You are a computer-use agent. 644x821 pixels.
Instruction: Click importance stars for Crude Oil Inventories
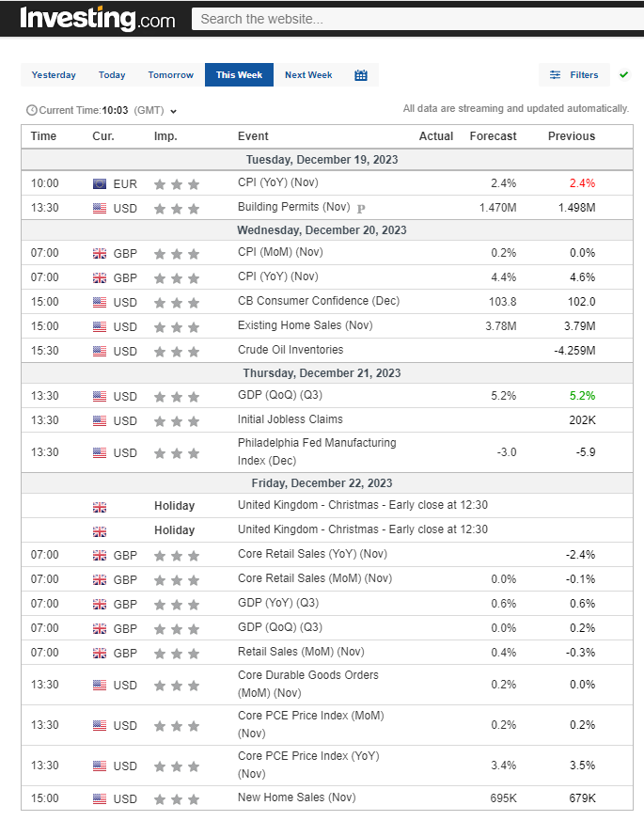click(x=177, y=352)
